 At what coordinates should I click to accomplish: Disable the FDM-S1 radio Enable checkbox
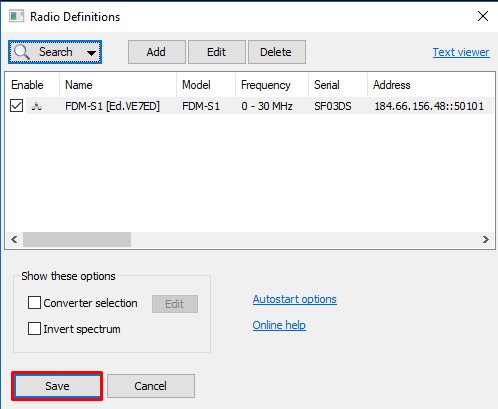16,106
